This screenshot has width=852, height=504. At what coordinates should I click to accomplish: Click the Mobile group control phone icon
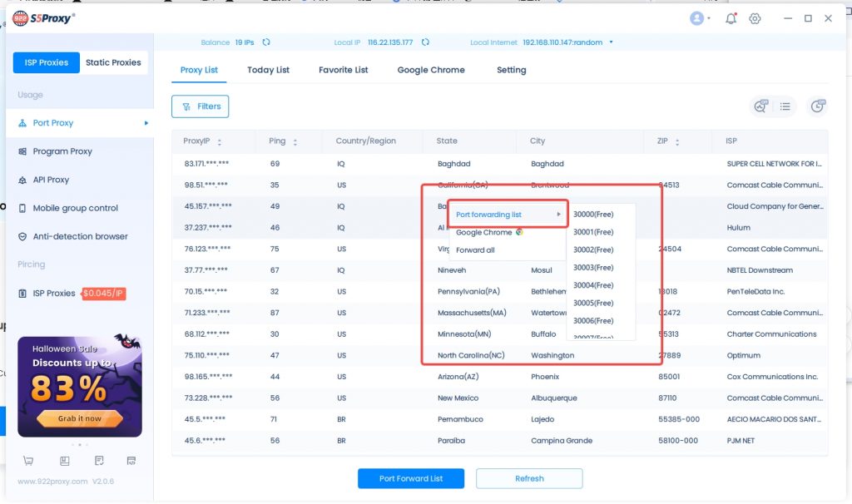[22, 208]
